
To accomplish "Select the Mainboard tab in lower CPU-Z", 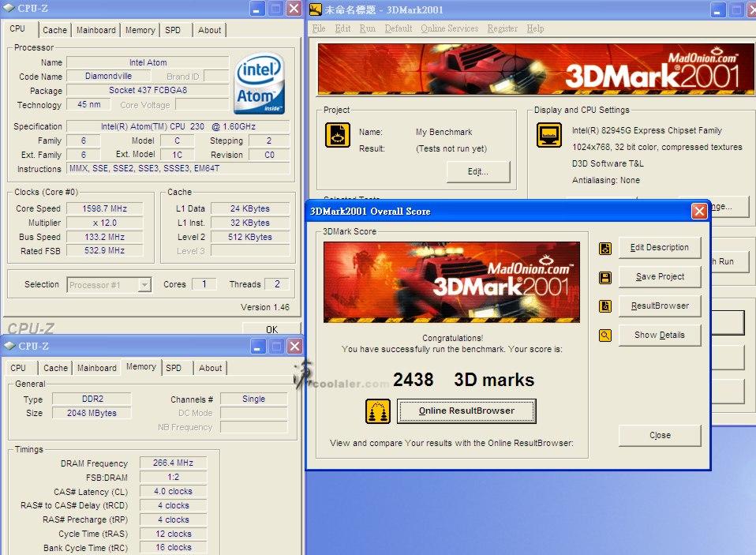I will click(97, 368).
